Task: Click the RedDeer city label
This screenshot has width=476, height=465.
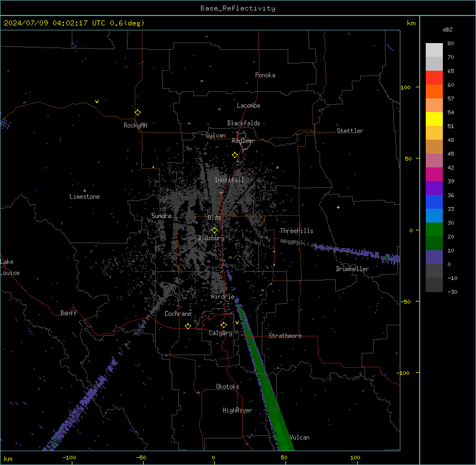Action: pyautogui.click(x=243, y=141)
